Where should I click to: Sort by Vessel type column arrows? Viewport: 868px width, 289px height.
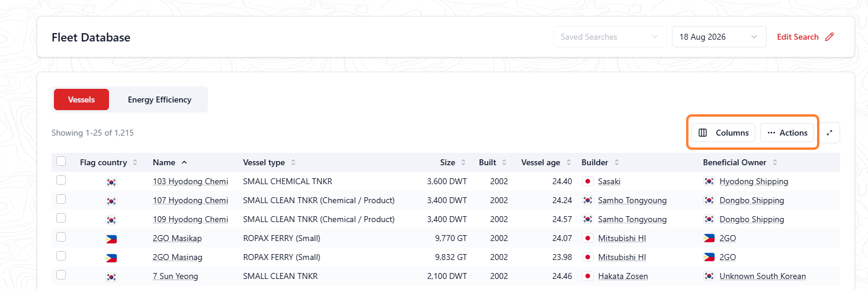[293, 162]
